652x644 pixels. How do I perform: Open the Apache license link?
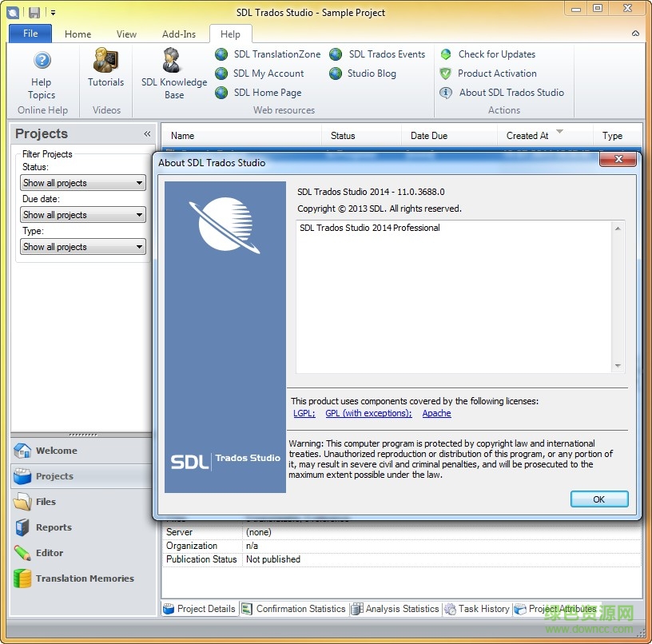pyautogui.click(x=436, y=413)
